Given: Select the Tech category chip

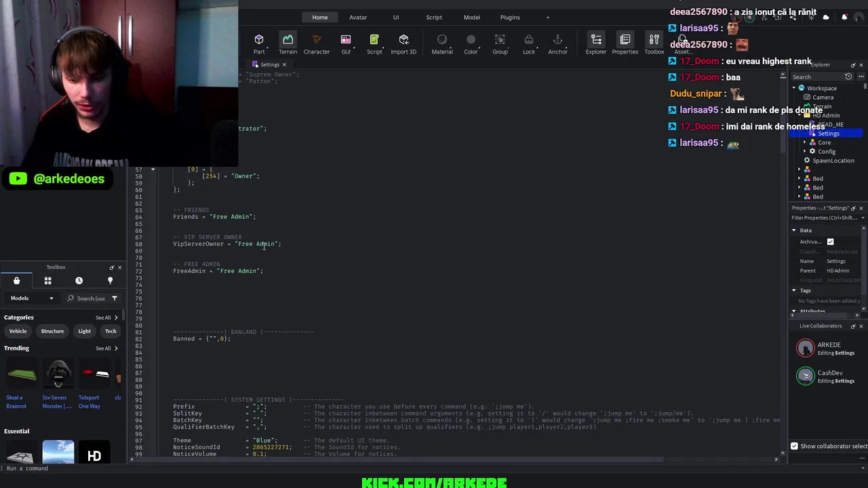Looking at the screenshot, I should pos(111,331).
